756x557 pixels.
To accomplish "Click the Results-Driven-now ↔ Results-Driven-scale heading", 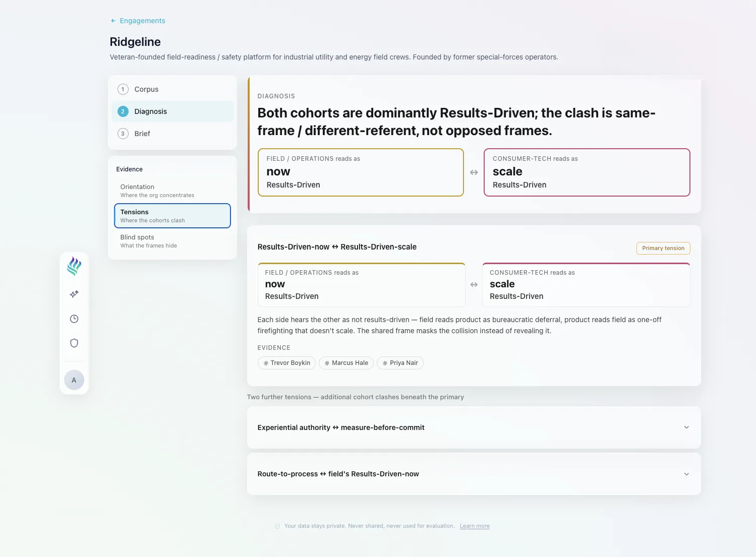I will [337, 247].
